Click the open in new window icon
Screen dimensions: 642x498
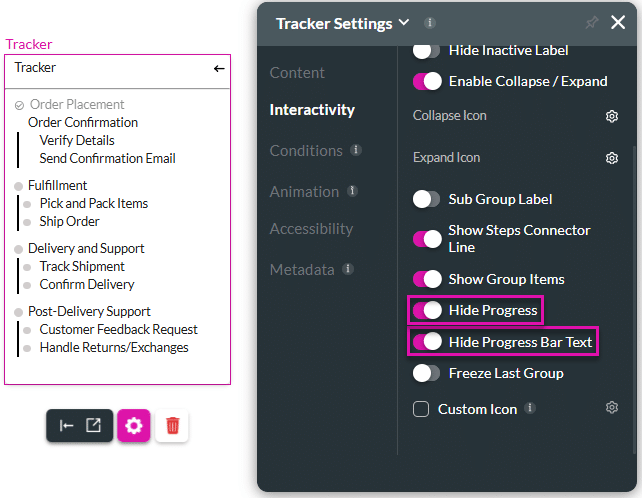coord(93,426)
